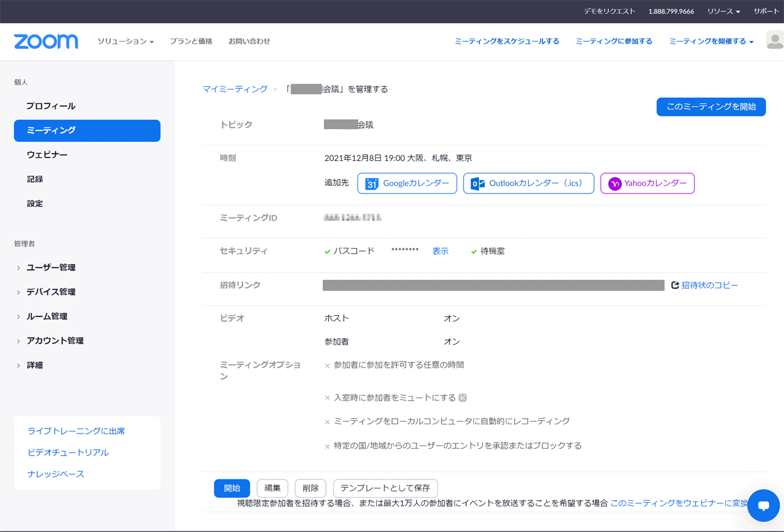784x532 pixels.
Task: Click 入室時に参加者をミュートにする option text
Action: (x=394, y=398)
